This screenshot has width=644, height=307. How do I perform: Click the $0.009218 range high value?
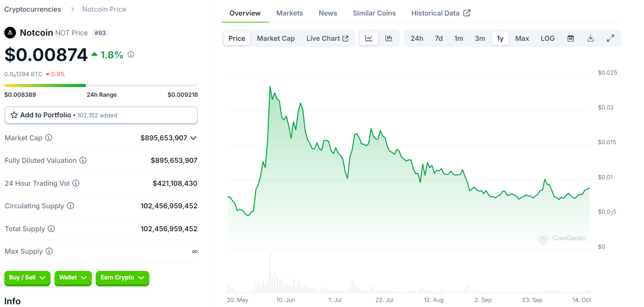(x=183, y=95)
